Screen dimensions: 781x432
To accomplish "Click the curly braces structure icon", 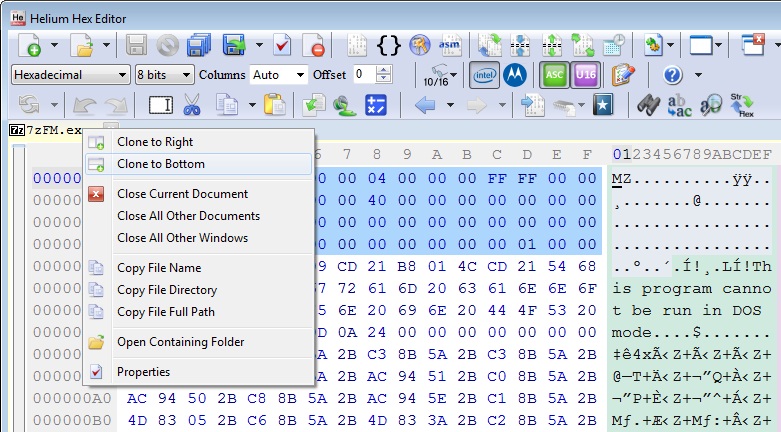I will pyautogui.click(x=389, y=45).
